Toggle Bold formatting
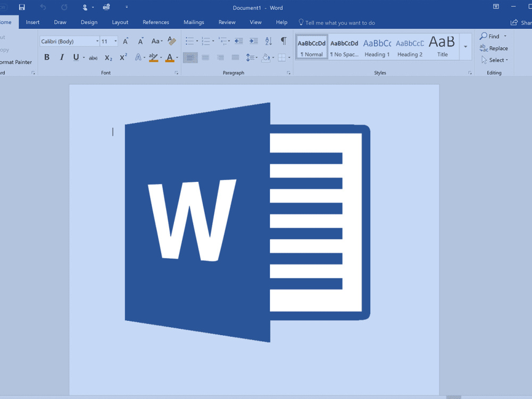 [47, 57]
